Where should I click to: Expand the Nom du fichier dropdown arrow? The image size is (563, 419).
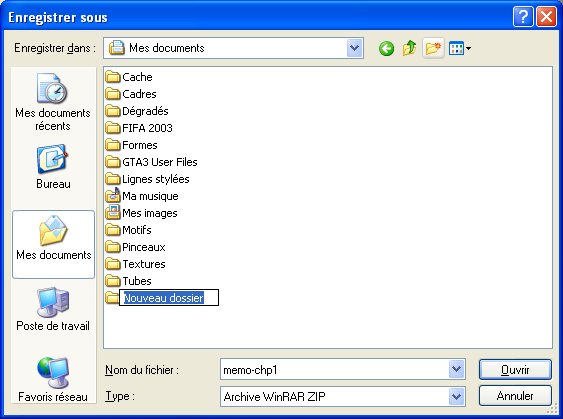456,369
